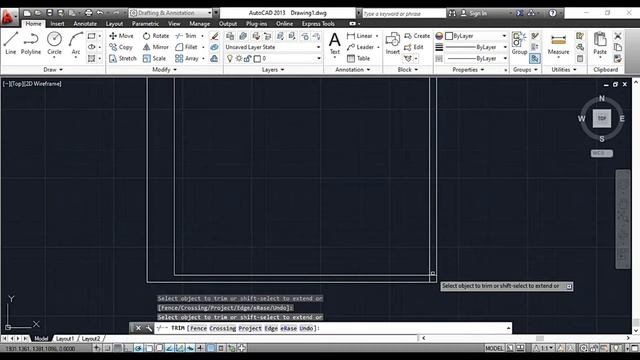Click the Leader tool
Screen dimensions: 640x360
point(360,47)
